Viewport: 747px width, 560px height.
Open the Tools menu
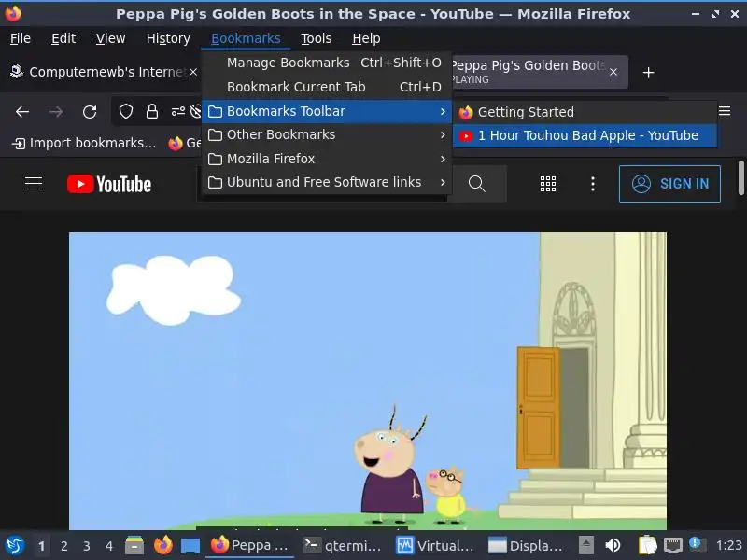pos(316,38)
